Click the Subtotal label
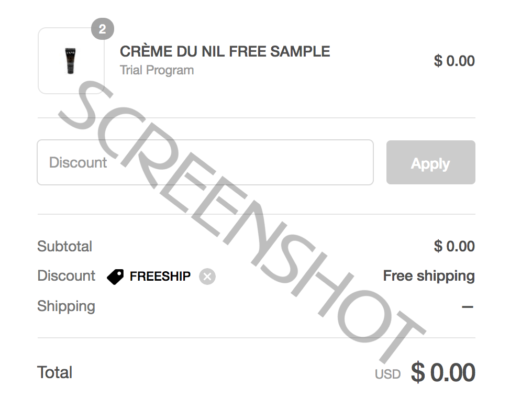The width and height of the screenshot is (510, 420). (65, 246)
